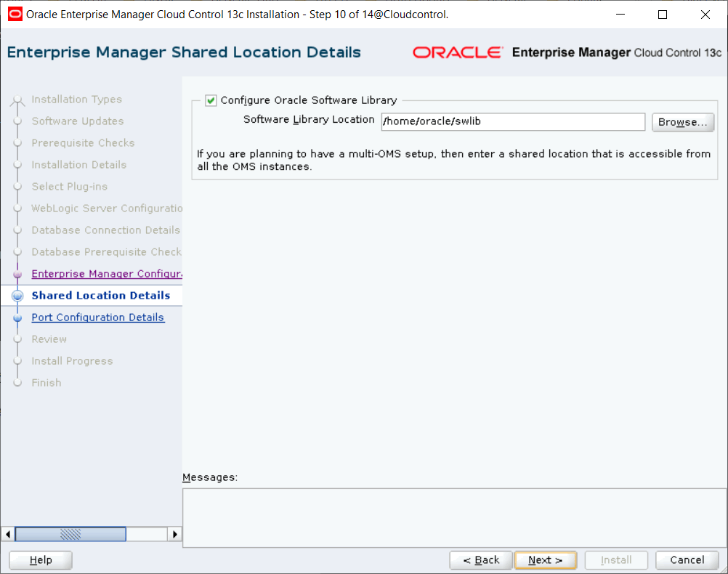This screenshot has width=728, height=574.
Task: Open the Browse dialog for library location
Action: (x=682, y=122)
